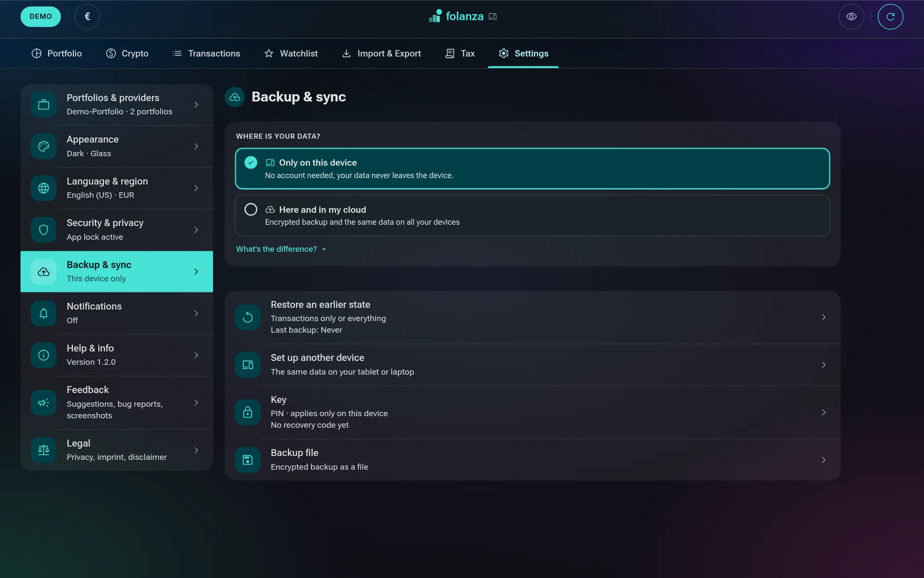Click the Legal scales icon
The width and height of the screenshot is (924, 578).
tap(44, 450)
